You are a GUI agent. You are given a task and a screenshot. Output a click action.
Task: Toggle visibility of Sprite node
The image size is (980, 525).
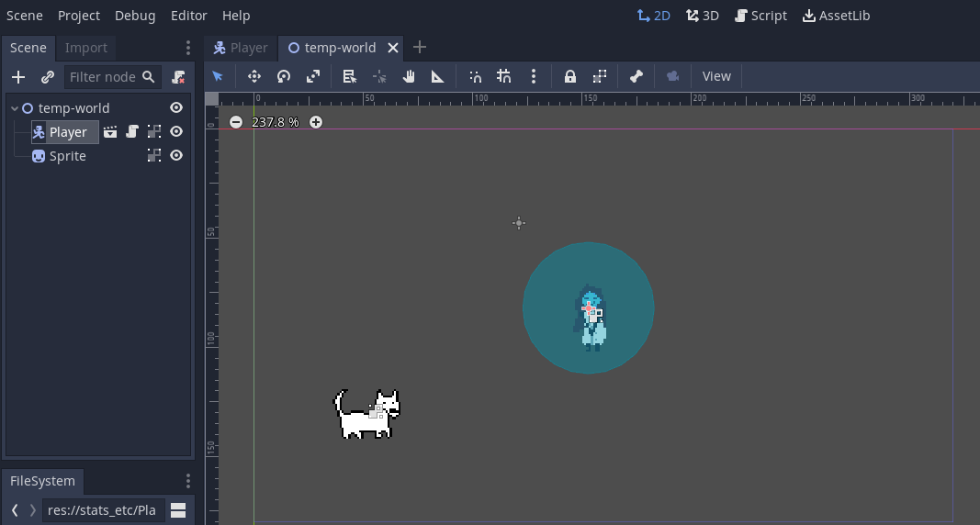(176, 155)
